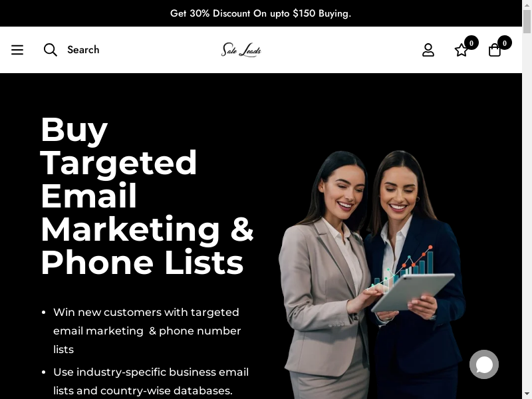Click the Buy Targeted Email Marketing heading
Viewport: 532px width, 399px height.
tap(147, 196)
